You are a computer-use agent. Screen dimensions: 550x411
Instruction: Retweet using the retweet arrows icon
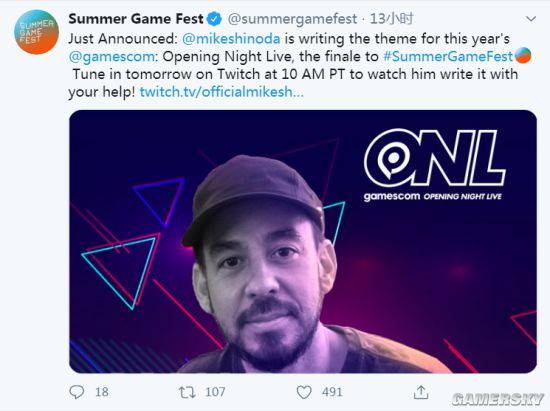click(187, 392)
